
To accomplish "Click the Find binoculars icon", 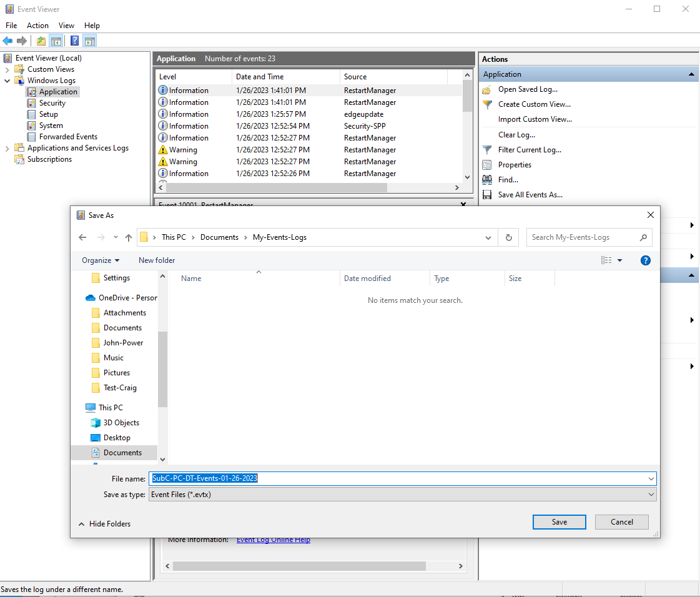I will point(487,180).
